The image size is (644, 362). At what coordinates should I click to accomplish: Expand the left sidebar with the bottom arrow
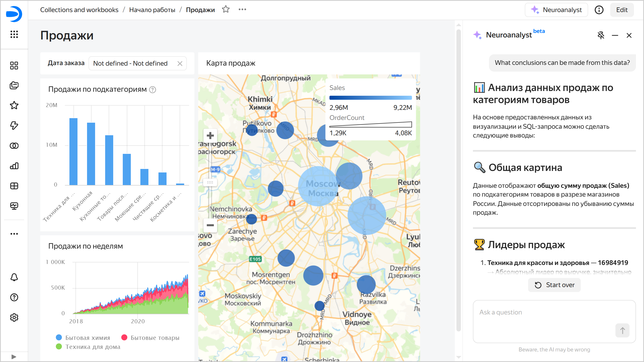14,357
